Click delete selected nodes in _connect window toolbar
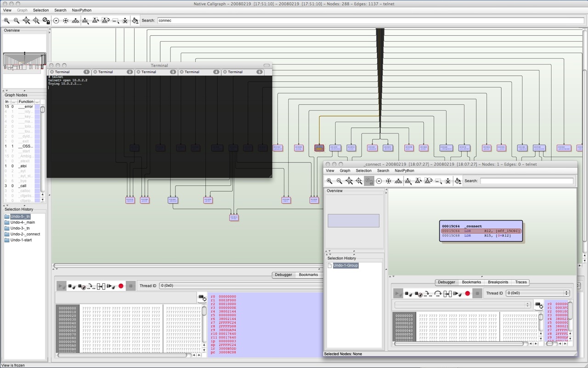Screen dimensions: 588x368 [x=448, y=181]
